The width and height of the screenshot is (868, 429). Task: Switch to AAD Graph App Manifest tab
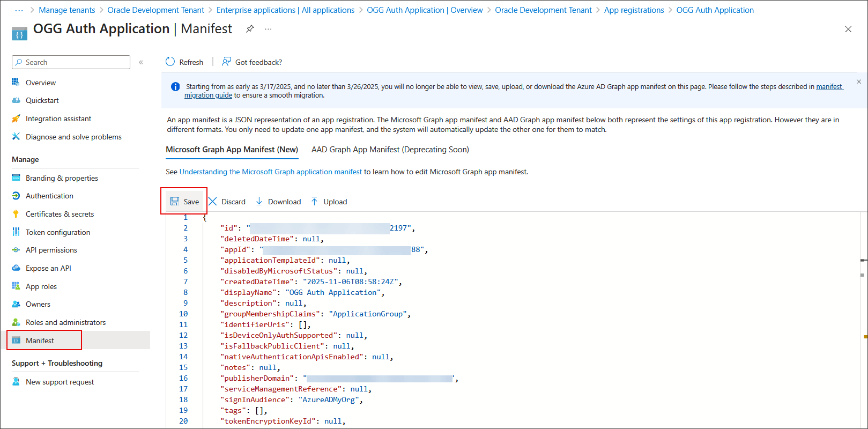click(x=390, y=150)
